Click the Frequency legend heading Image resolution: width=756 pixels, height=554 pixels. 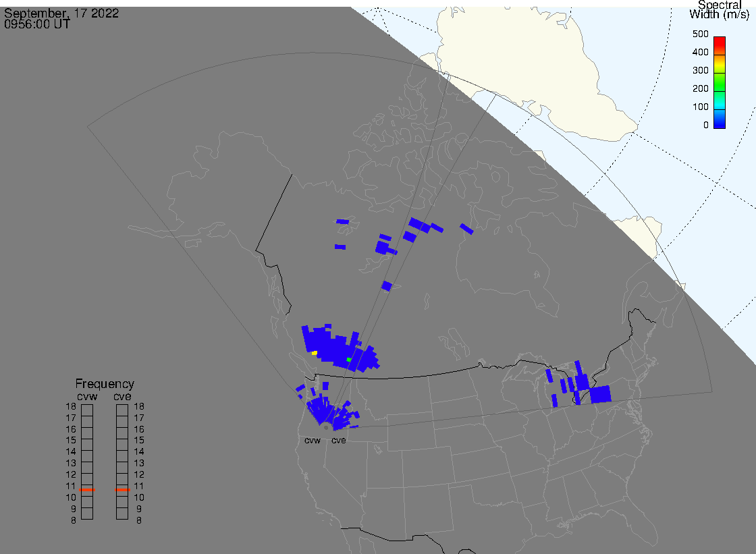(105, 384)
